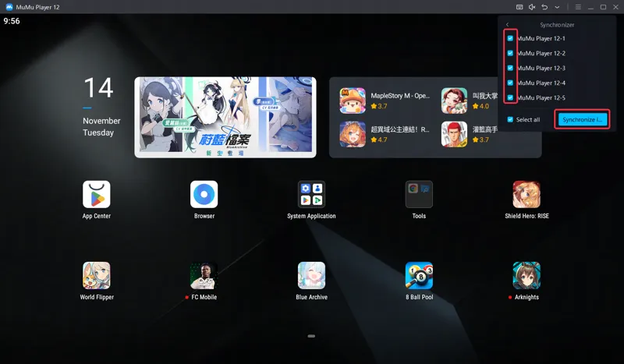Click the blue Synchronize button

(582, 119)
